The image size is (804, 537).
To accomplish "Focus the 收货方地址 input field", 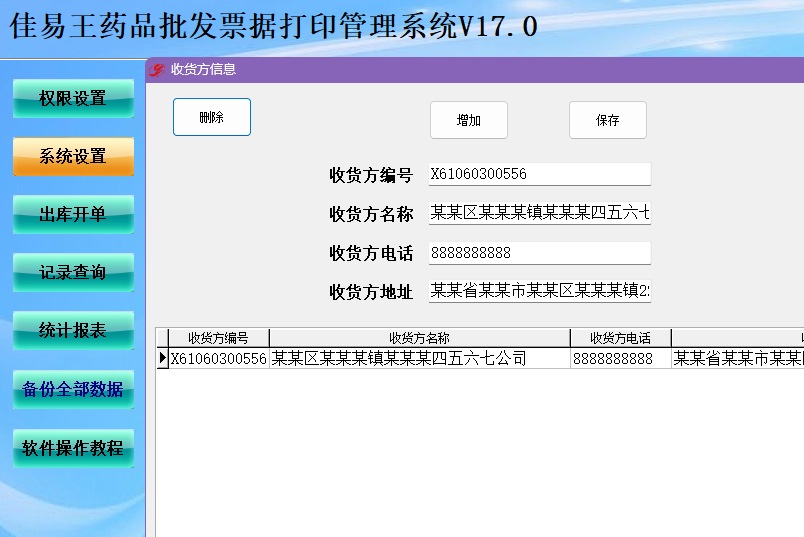I will [540, 291].
